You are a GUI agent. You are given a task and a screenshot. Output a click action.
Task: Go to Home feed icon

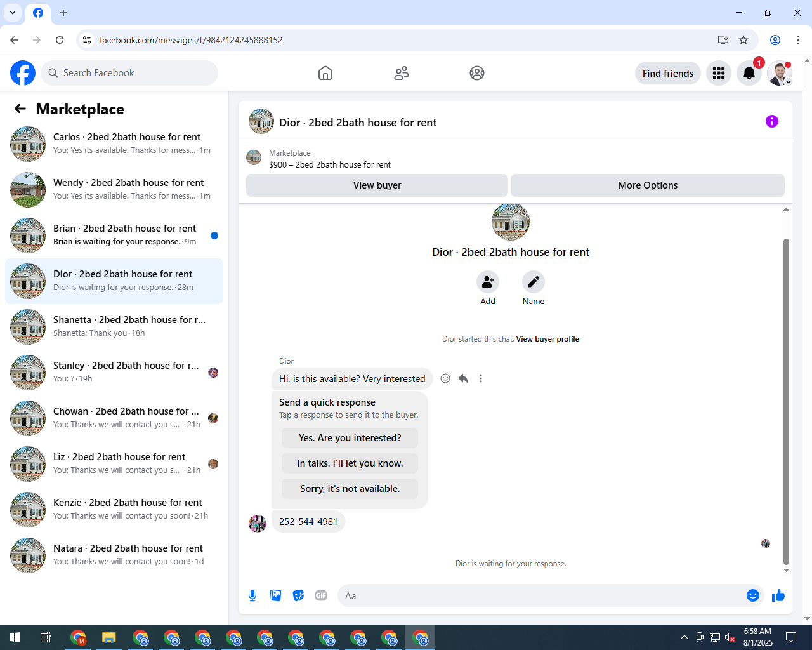point(325,73)
